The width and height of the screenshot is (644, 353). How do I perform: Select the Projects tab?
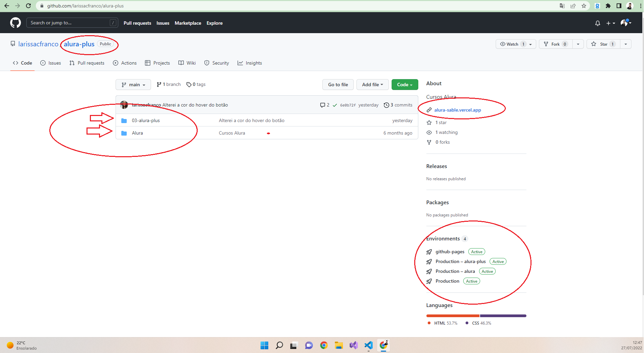coord(157,63)
